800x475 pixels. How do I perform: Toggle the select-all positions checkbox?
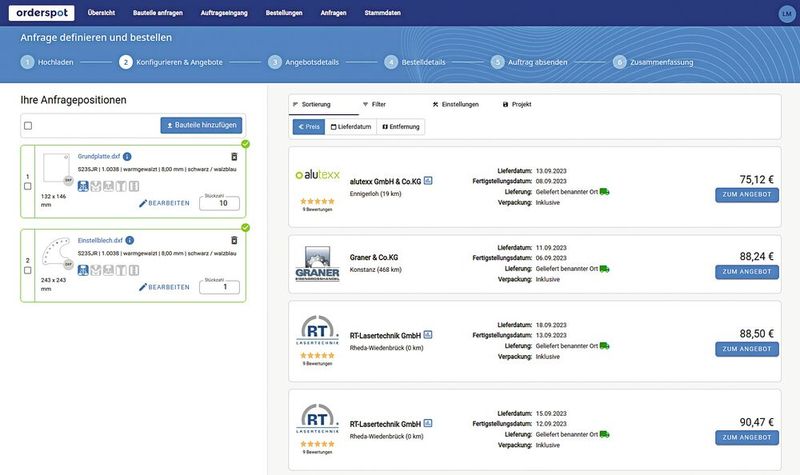tap(28, 126)
